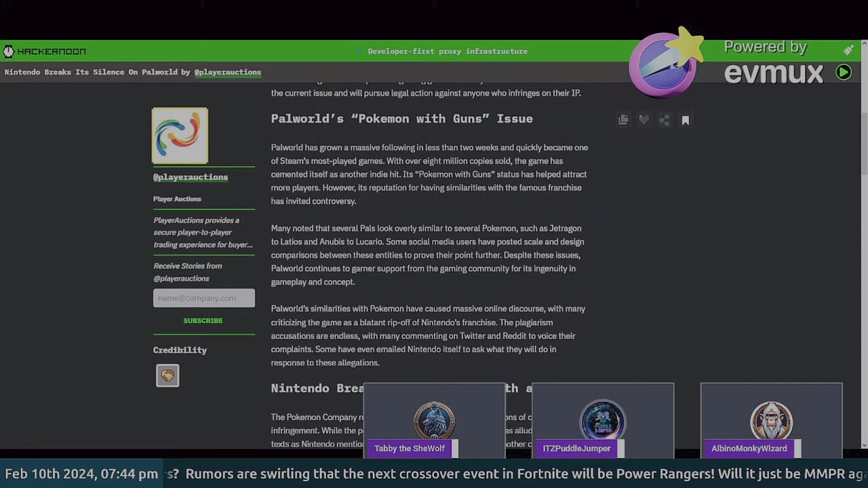
Task: Click Developer-first proxy infrastructure banner
Action: 448,52
